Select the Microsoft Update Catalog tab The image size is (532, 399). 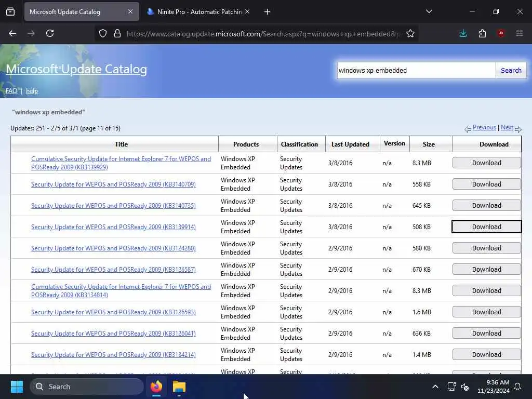coord(82,12)
